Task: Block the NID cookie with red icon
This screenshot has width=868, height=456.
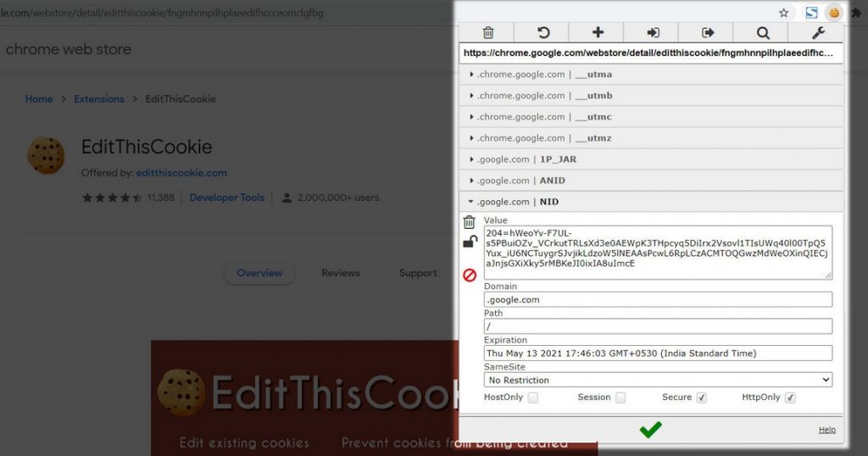Action: pyautogui.click(x=470, y=275)
